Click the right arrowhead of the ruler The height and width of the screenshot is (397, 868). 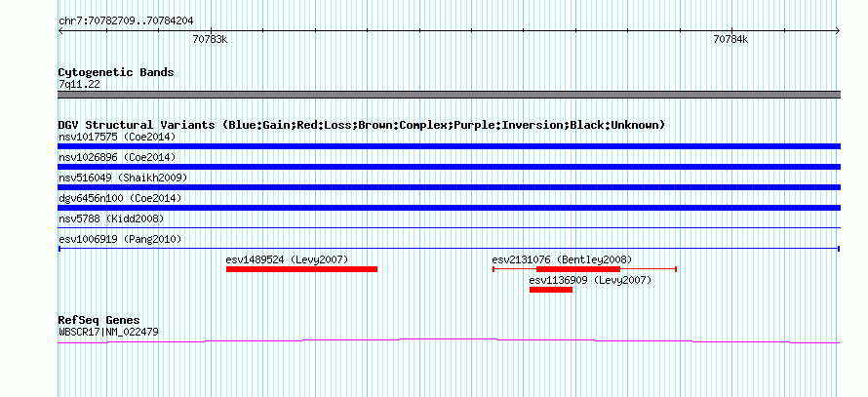click(x=838, y=30)
